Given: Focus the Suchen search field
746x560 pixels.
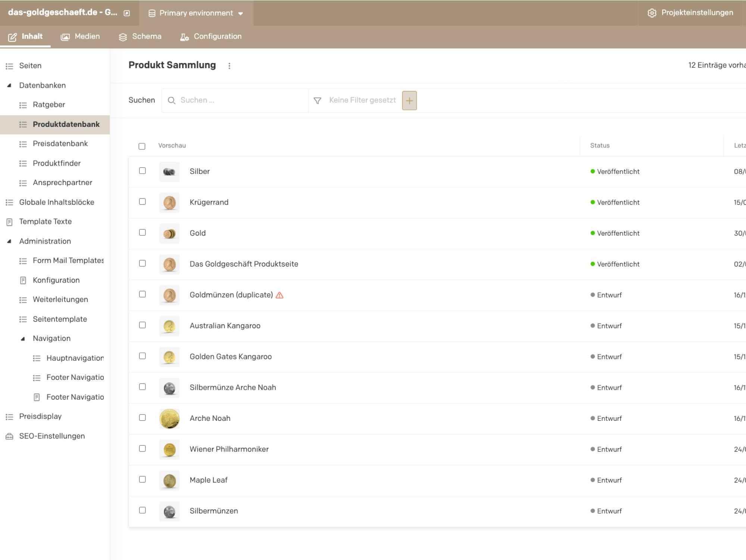Looking at the screenshot, I should 235,100.
